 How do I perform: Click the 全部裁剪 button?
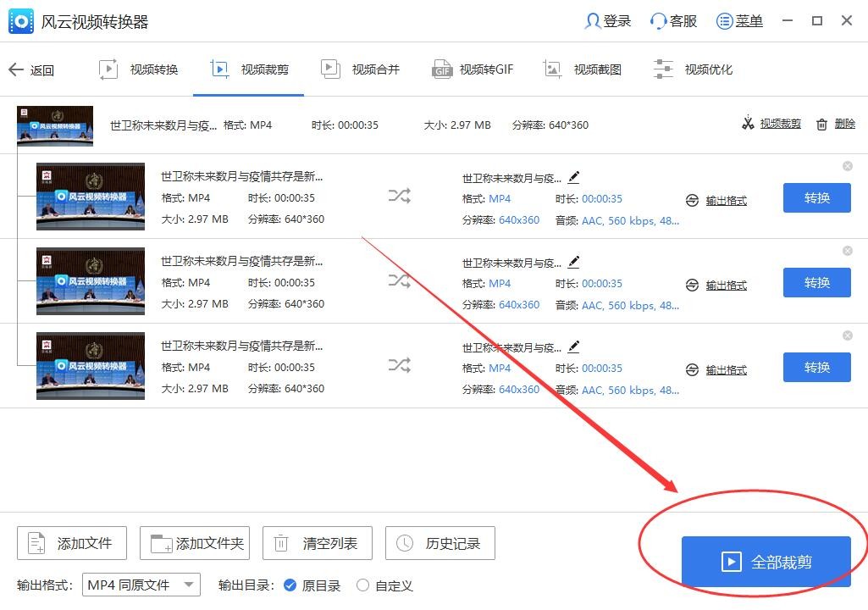point(766,561)
